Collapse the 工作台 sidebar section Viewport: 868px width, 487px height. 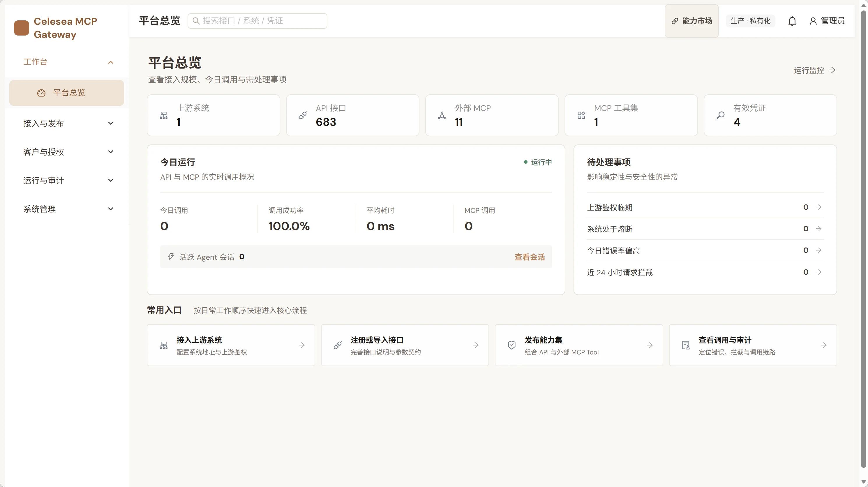click(67, 62)
